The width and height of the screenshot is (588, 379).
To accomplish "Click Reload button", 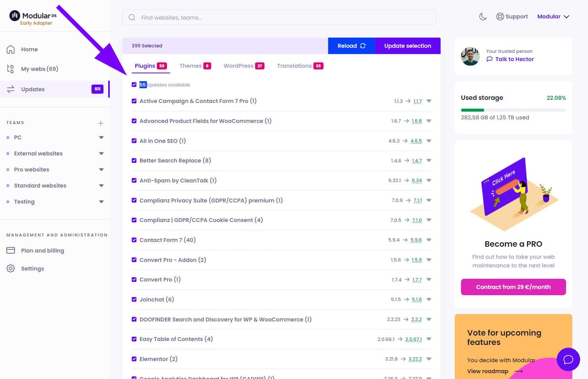I will click(x=352, y=46).
